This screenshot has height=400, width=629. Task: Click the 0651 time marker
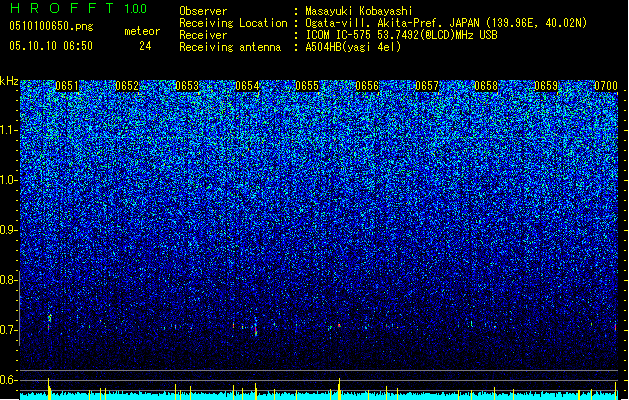[x=67, y=86]
